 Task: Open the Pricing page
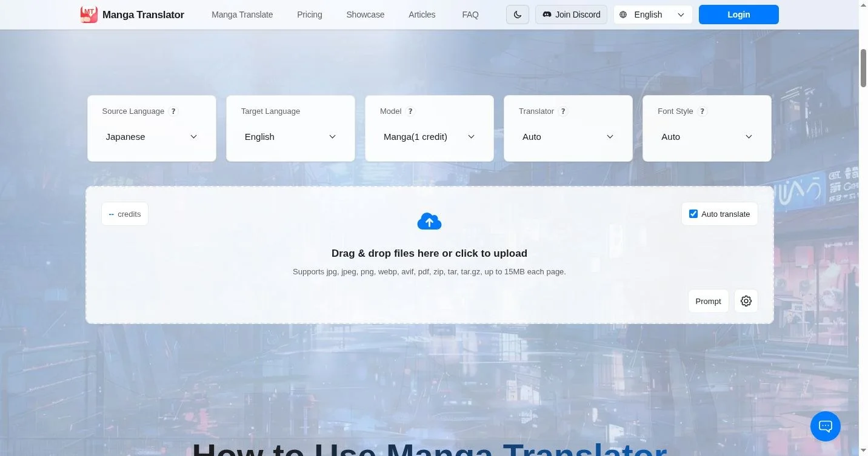point(310,15)
